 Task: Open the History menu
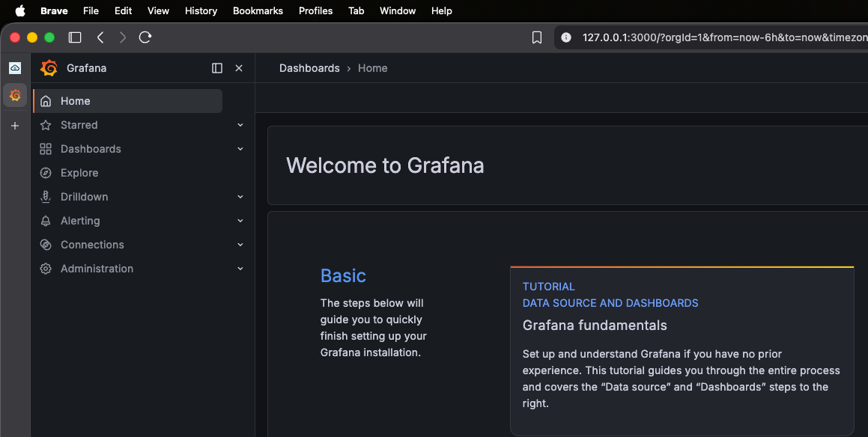[x=201, y=10]
